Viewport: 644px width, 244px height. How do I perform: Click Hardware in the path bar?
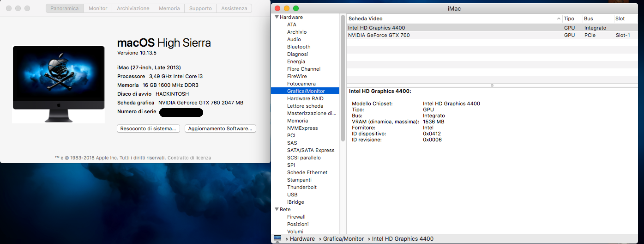(x=302, y=239)
